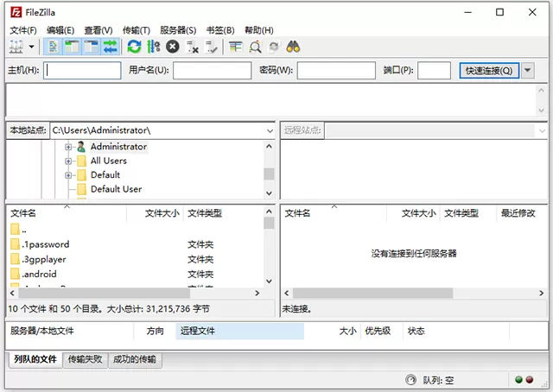Click the local tree scroll up arrow
The image size is (553, 392).
pos(269,146)
